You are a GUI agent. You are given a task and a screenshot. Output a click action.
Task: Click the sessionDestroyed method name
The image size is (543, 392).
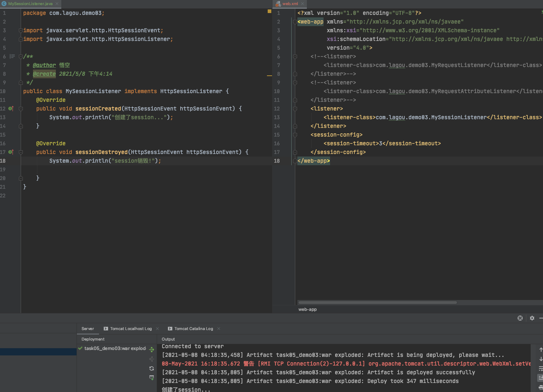(x=102, y=152)
